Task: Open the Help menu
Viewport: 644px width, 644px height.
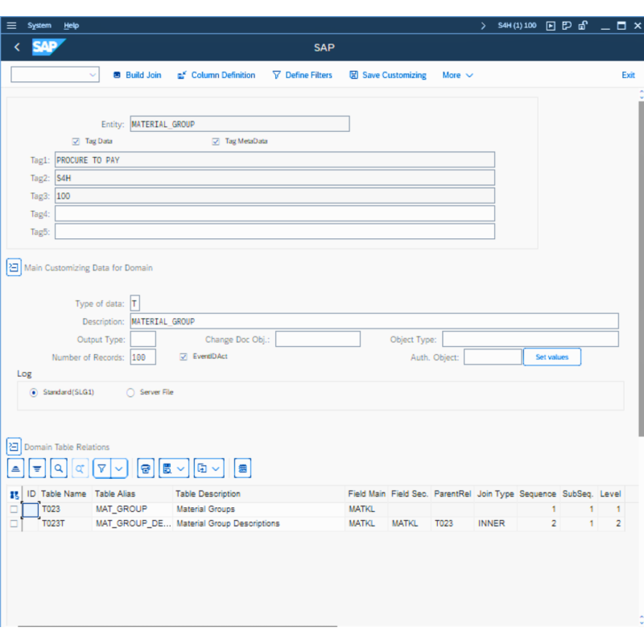Action: click(x=72, y=26)
